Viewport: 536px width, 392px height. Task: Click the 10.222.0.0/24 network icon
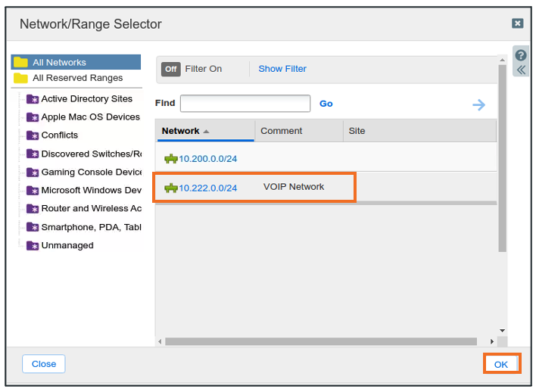pos(170,188)
